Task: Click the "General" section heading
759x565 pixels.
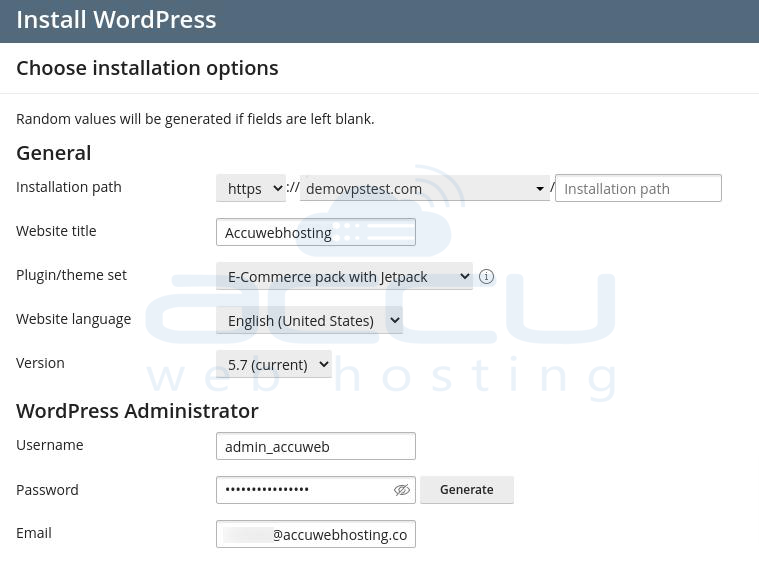Action: tap(54, 153)
